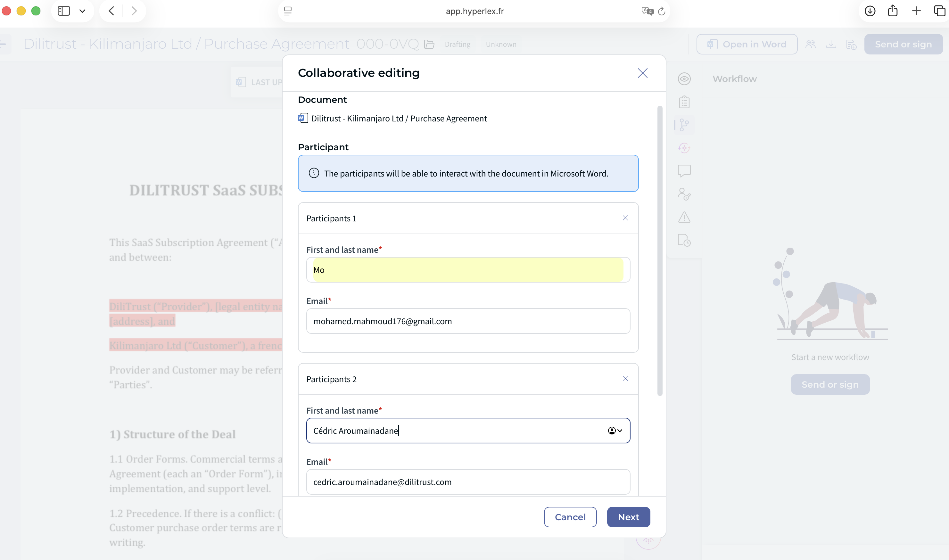The width and height of the screenshot is (949, 560).
Task: Select the workflow branch sidebar icon
Action: point(684,125)
